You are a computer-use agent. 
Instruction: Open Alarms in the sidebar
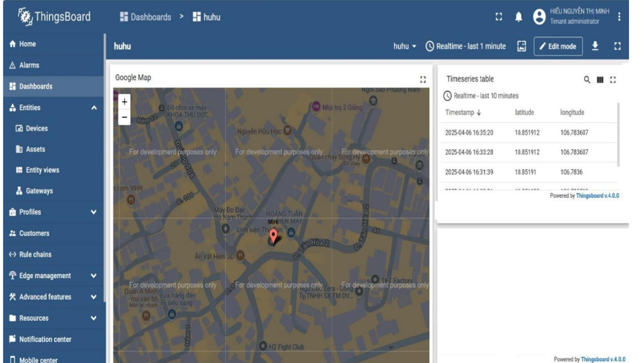52,65
